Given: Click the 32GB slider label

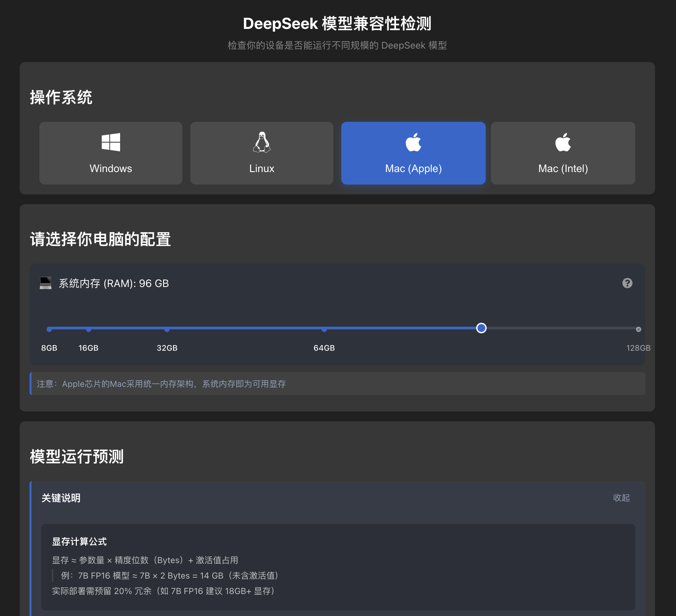Looking at the screenshot, I should click(167, 348).
